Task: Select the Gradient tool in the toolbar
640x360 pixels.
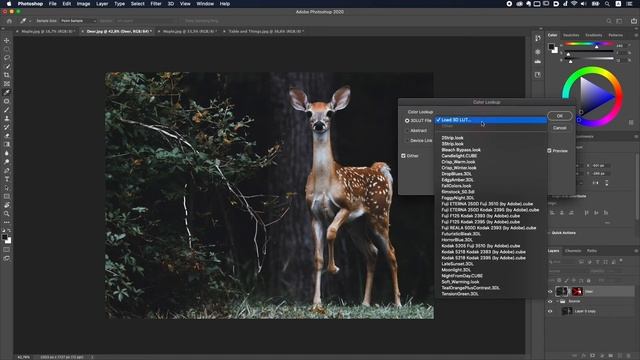Action: (x=7, y=144)
